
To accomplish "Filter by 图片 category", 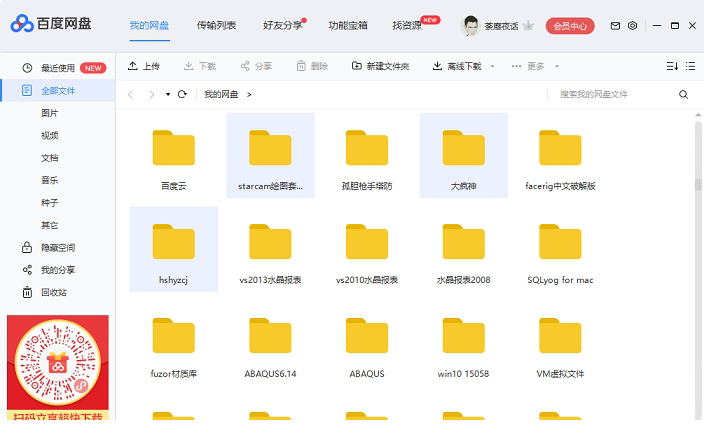I will (49, 113).
